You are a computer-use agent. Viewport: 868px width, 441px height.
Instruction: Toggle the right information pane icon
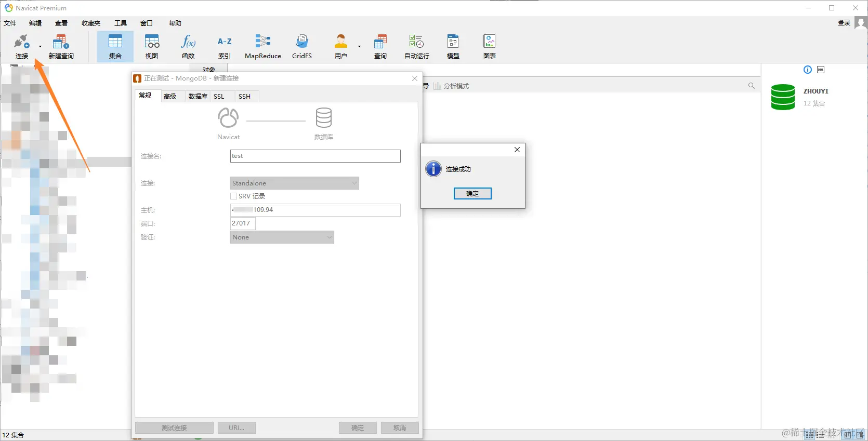pos(860,435)
